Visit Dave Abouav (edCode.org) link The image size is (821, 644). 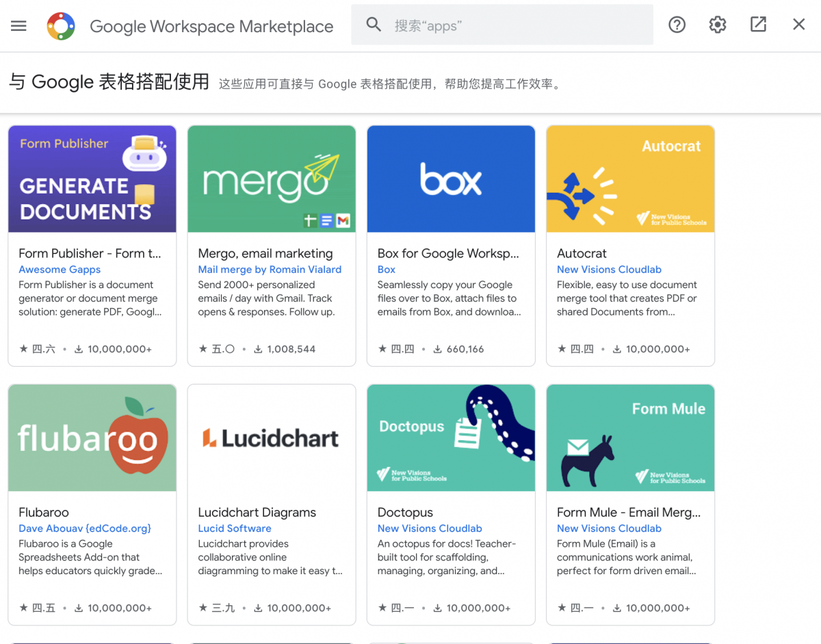point(85,528)
